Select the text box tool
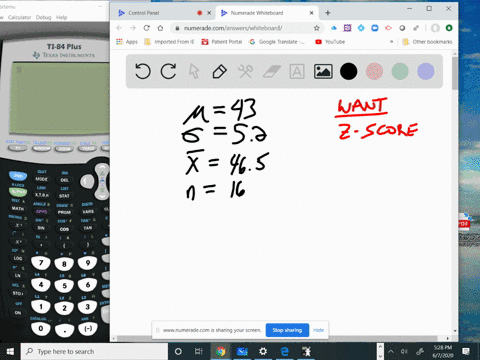This screenshot has width=480, height=360. coord(297,71)
